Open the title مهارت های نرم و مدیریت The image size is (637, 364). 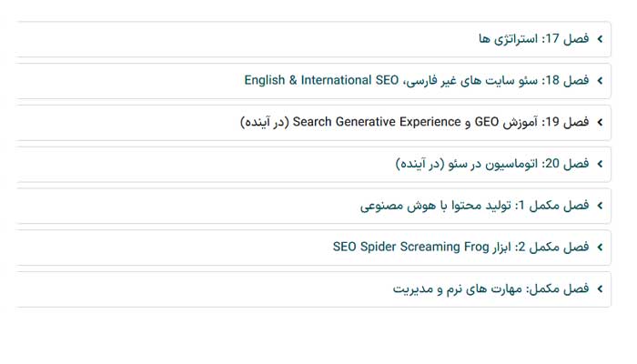(491, 288)
